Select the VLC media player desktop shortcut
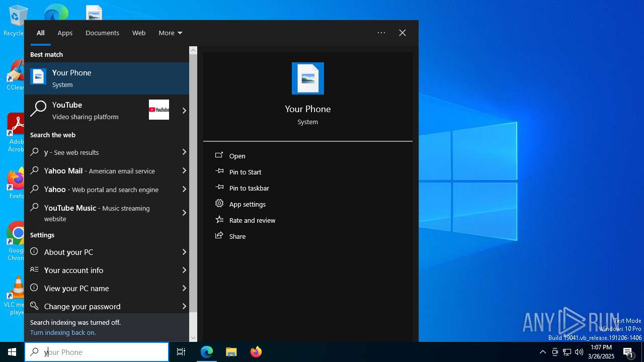644x362 pixels. point(15,296)
